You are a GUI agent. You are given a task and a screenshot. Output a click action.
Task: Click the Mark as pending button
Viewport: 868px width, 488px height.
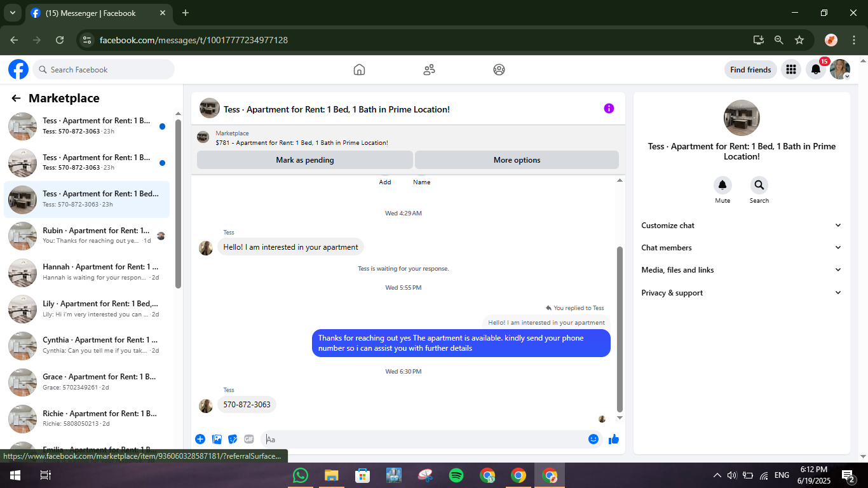pos(305,160)
